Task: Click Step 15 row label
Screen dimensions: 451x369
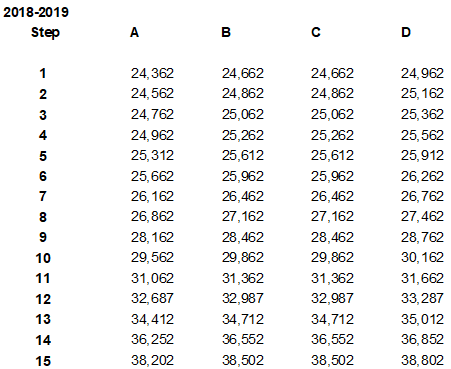Action: click(43, 361)
